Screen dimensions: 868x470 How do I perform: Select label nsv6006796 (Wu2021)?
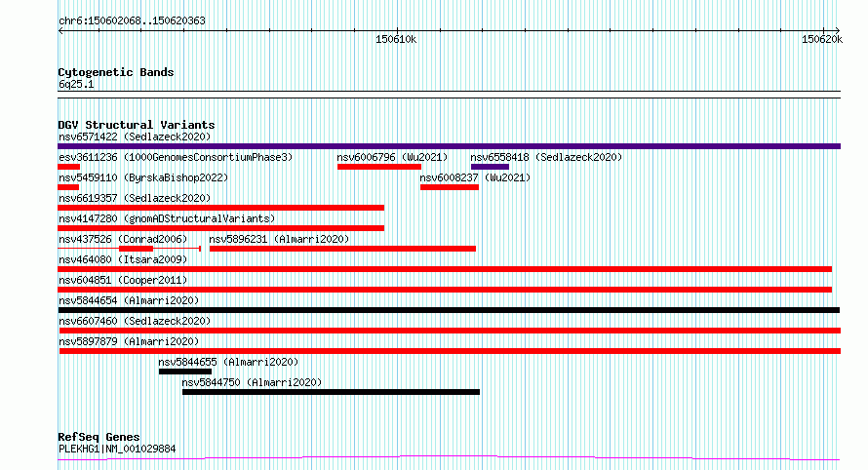coord(392,157)
